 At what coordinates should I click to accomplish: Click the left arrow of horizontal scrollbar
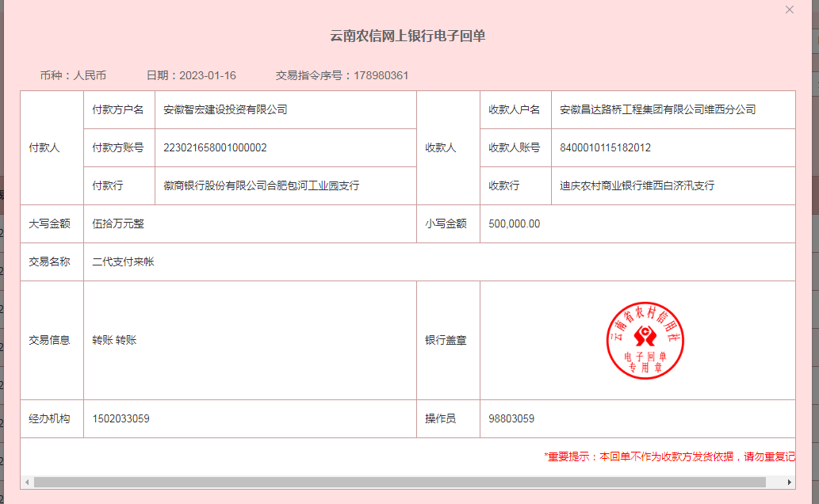[27, 482]
